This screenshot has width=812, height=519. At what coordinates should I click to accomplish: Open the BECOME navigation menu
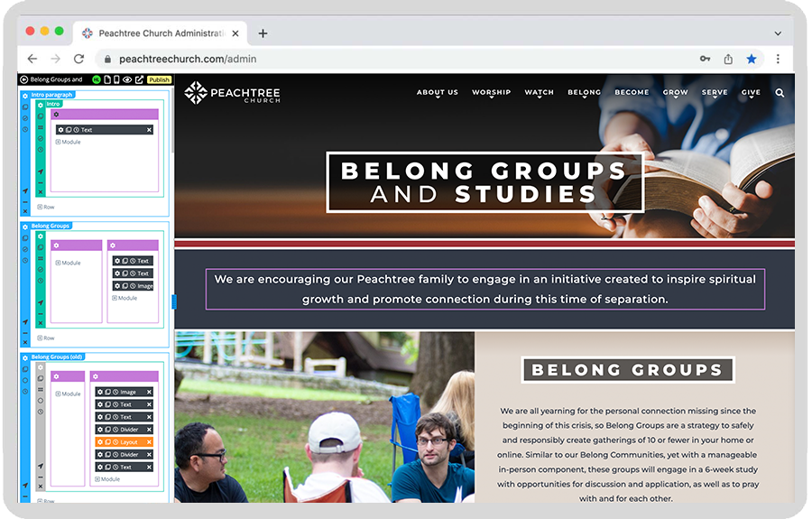tap(632, 93)
